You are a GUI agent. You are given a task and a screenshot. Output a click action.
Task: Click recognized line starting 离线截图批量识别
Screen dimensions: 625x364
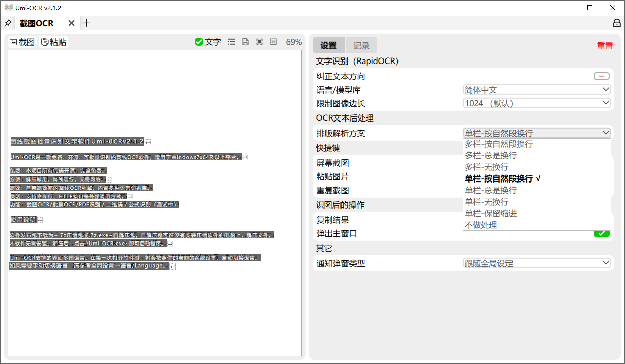pyautogui.click(x=77, y=142)
